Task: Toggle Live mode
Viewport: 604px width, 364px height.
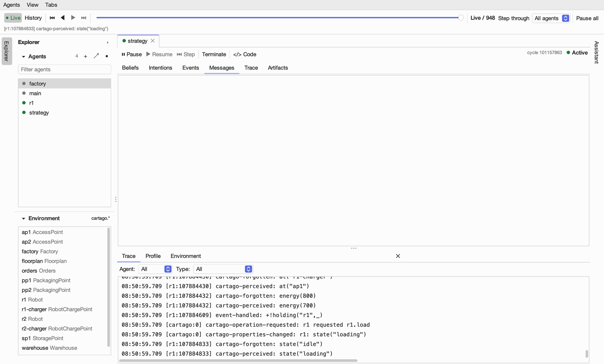Action: tap(13, 18)
